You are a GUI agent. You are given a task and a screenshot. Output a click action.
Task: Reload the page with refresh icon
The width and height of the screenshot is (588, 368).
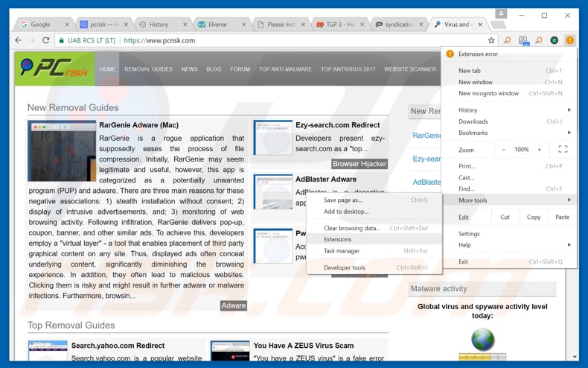click(x=45, y=40)
